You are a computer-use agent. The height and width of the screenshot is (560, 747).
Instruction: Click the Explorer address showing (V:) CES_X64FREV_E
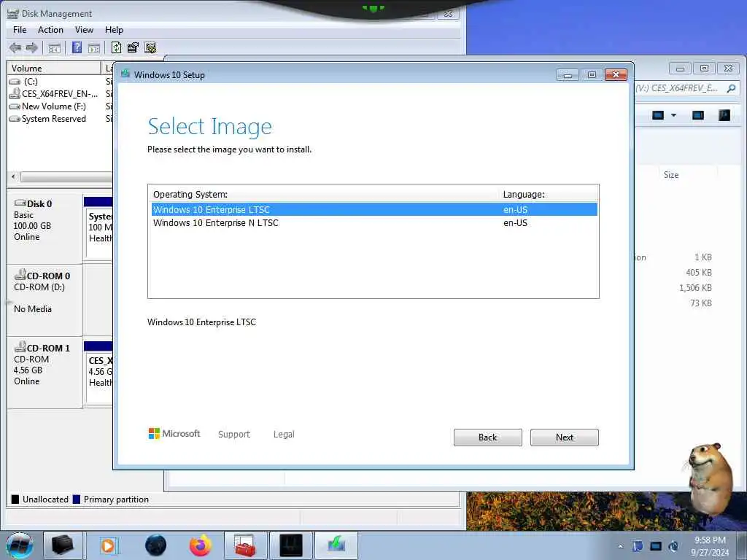click(676, 88)
